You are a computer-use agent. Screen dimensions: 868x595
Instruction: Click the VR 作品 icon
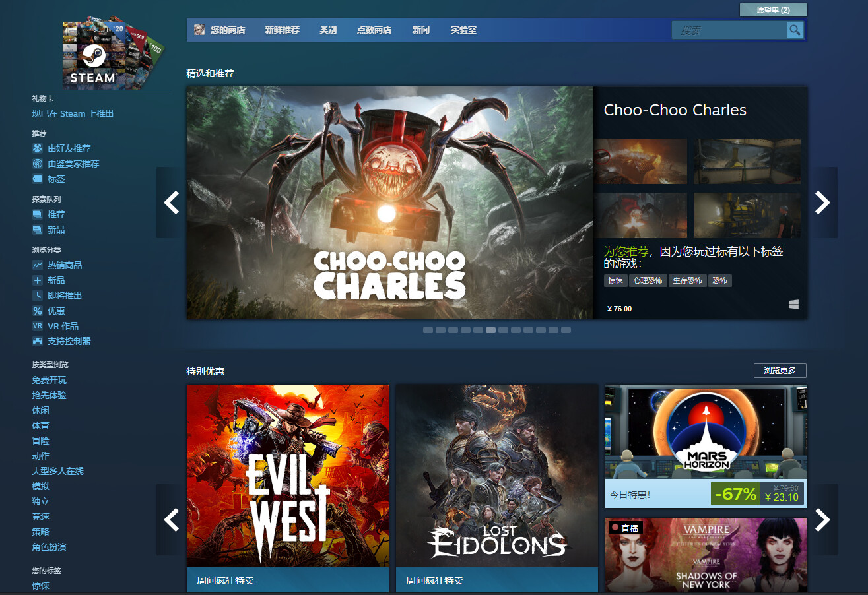pyautogui.click(x=38, y=326)
